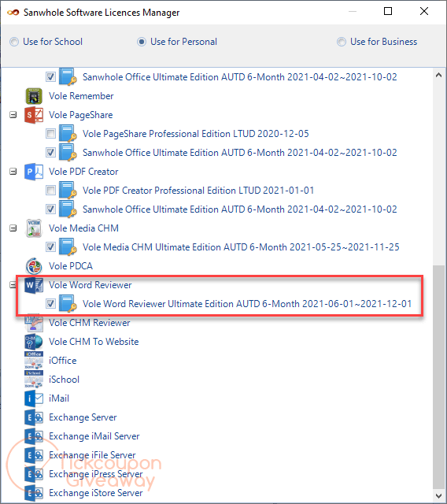
Task: Select the Vole PageShare label
Action: tap(80, 115)
